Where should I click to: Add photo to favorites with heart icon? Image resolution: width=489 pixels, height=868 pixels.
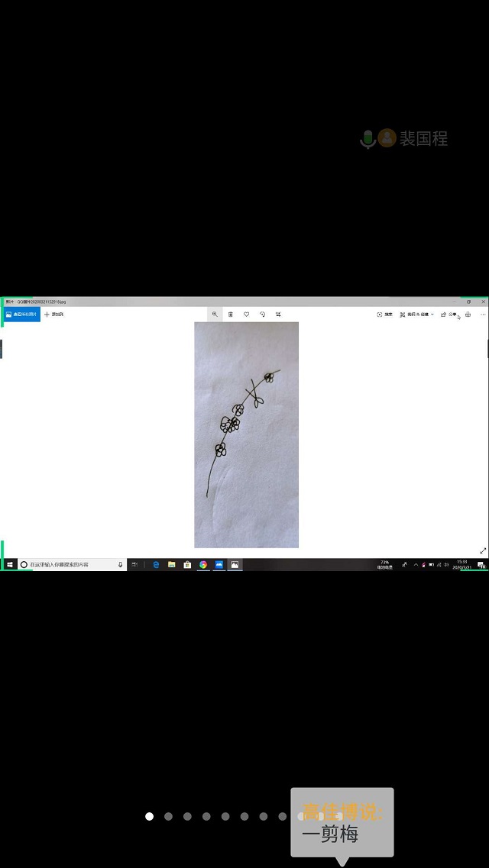[246, 315]
